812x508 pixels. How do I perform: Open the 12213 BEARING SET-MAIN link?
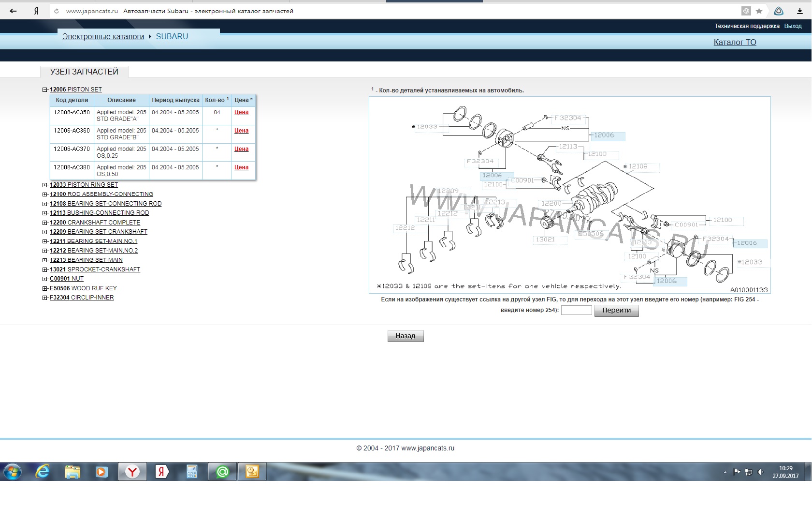tap(86, 260)
